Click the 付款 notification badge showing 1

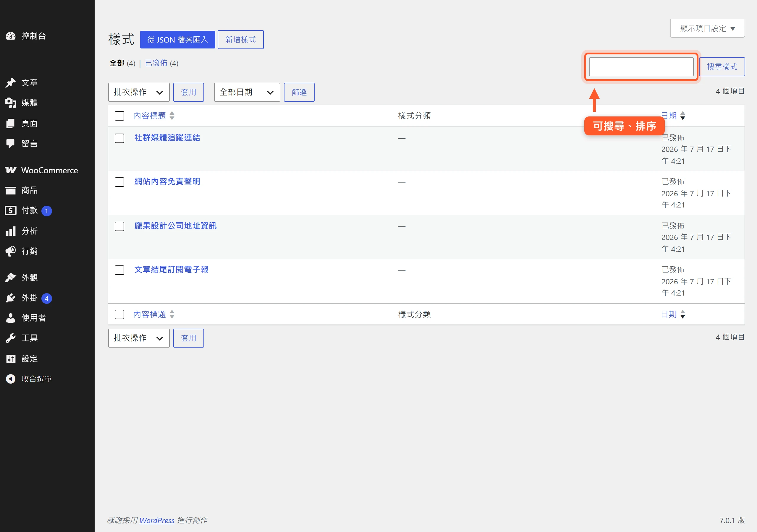[46, 211]
